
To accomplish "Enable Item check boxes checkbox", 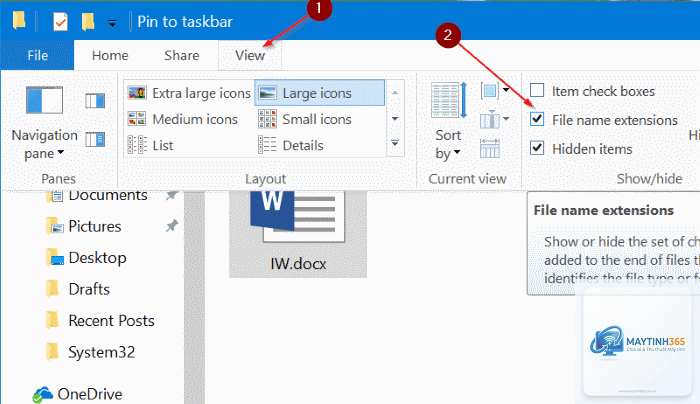I will [537, 90].
